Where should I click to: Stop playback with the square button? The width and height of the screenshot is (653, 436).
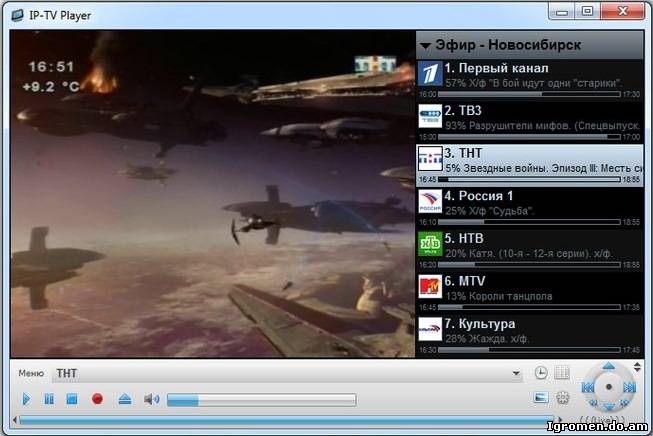click(x=72, y=399)
